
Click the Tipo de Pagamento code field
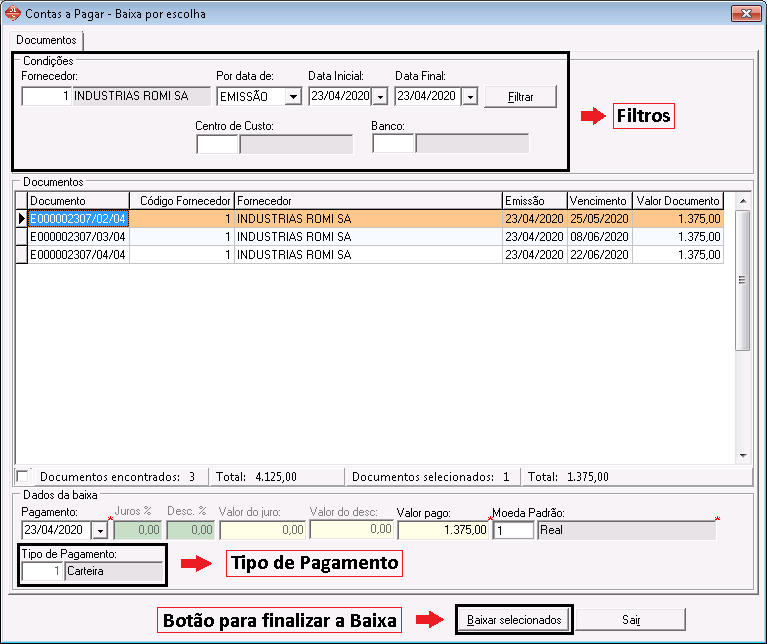point(41,573)
